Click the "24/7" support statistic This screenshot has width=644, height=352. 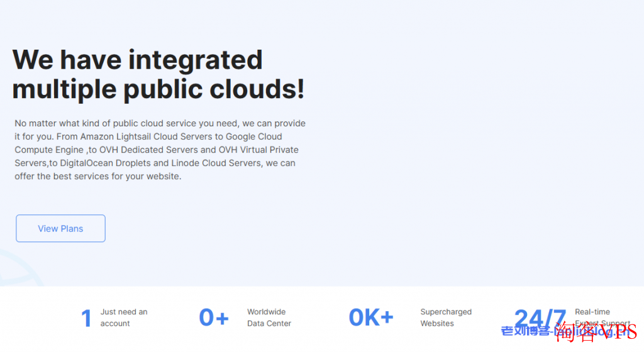(540, 318)
